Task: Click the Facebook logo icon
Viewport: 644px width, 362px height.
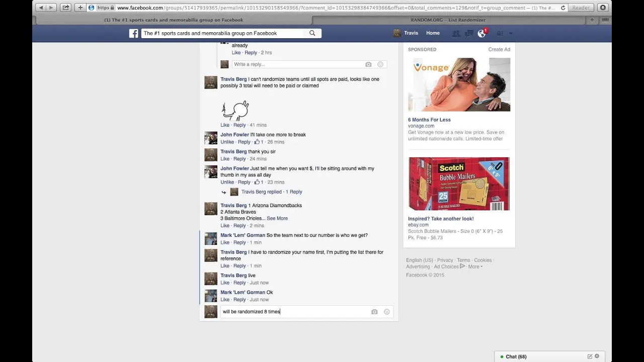Action: click(133, 33)
